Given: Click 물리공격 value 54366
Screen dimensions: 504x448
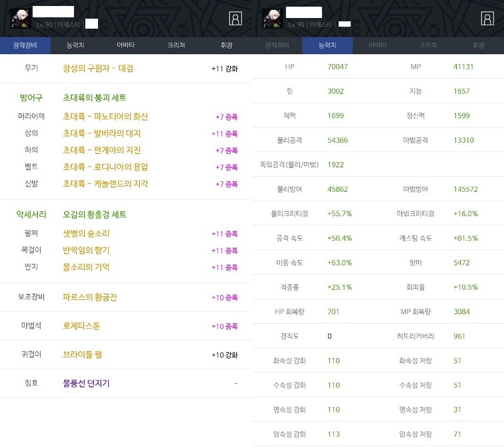Looking at the screenshot, I should point(337,140).
